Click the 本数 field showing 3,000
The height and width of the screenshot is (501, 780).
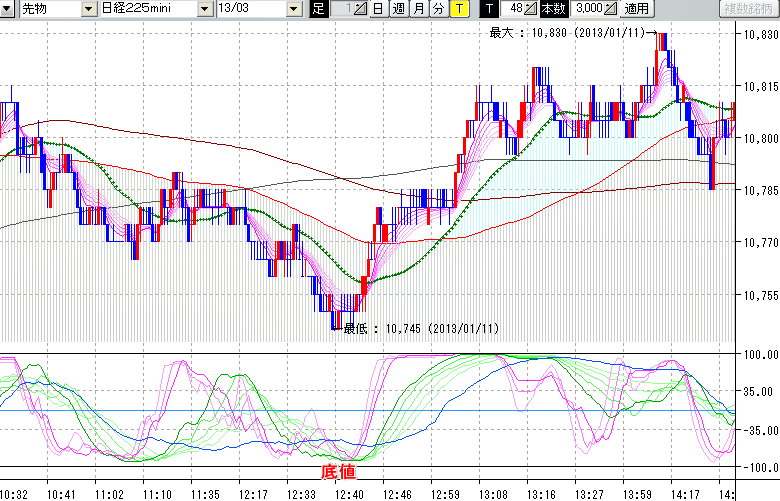(584, 9)
